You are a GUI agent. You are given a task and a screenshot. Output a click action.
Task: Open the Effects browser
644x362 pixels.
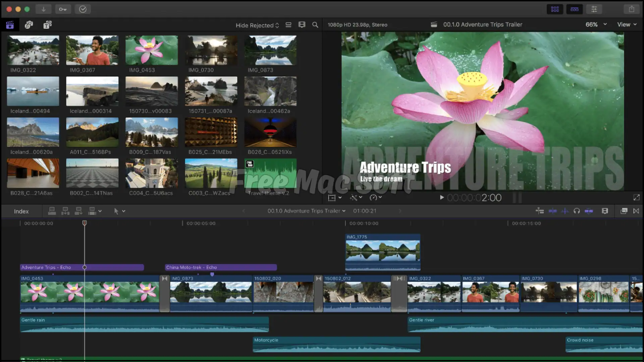coord(554,9)
